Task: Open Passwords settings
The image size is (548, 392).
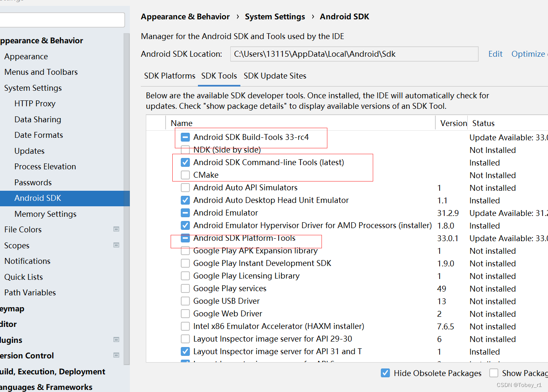Action: (x=33, y=182)
